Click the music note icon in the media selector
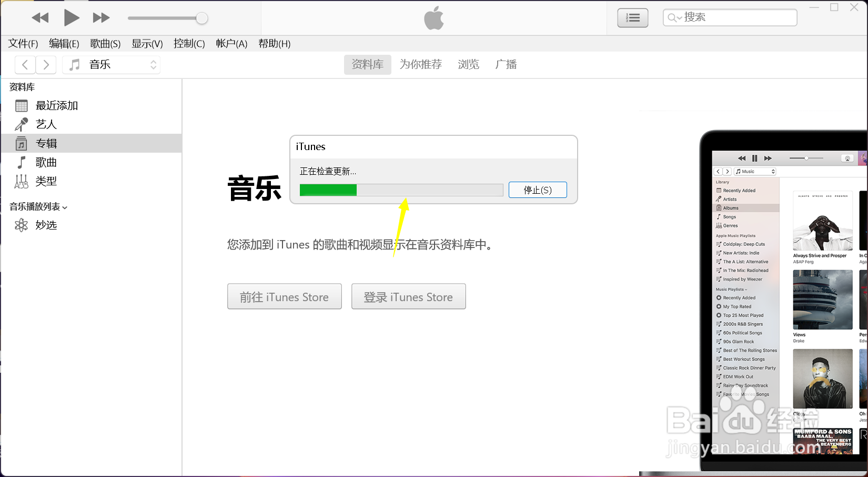Viewport: 868px width, 477px height. click(x=75, y=65)
